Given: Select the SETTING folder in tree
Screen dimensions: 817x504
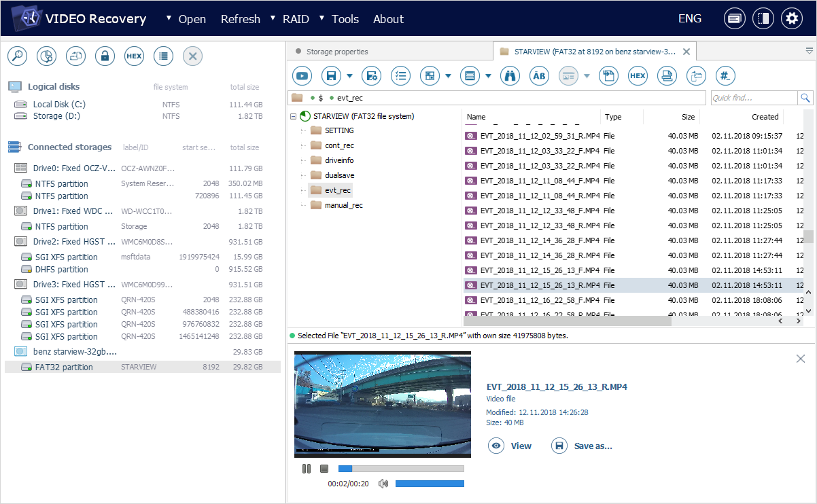Looking at the screenshot, I should pyautogui.click(x=338, y=130).
